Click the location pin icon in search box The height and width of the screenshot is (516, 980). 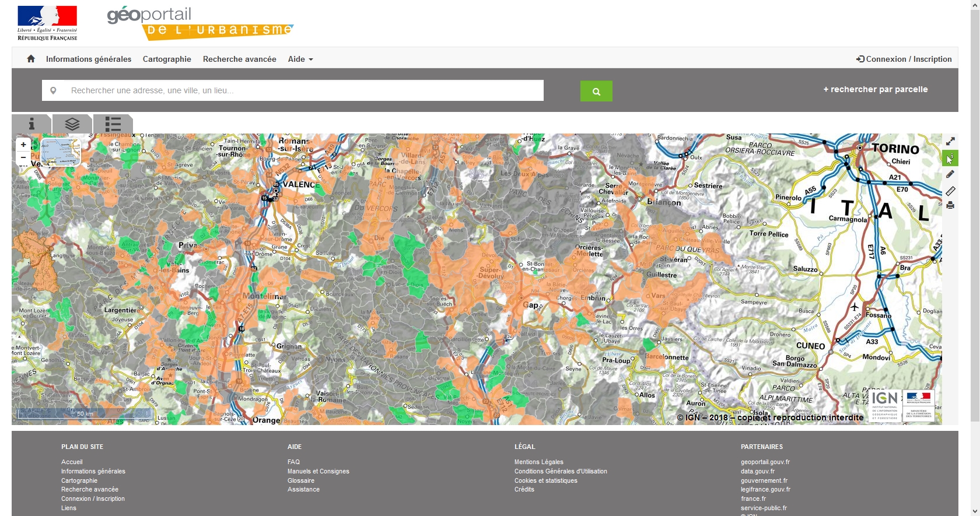[53, 90]
